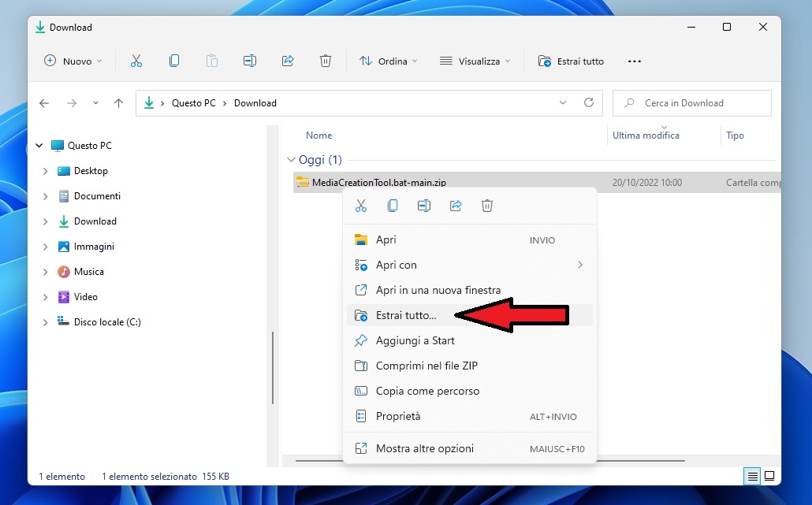Screen dimensions: 812x505
Task: Maximize the Download window
Action: tap(727, 27)
